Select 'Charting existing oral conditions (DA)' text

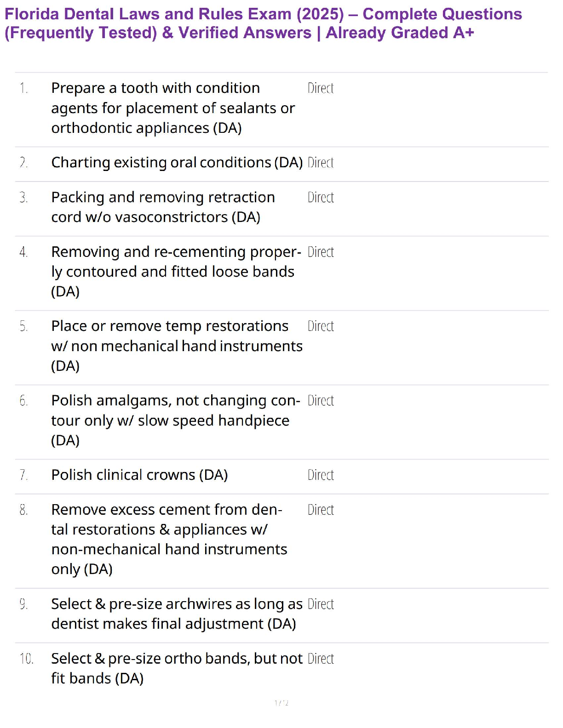[x=177, y=163]
